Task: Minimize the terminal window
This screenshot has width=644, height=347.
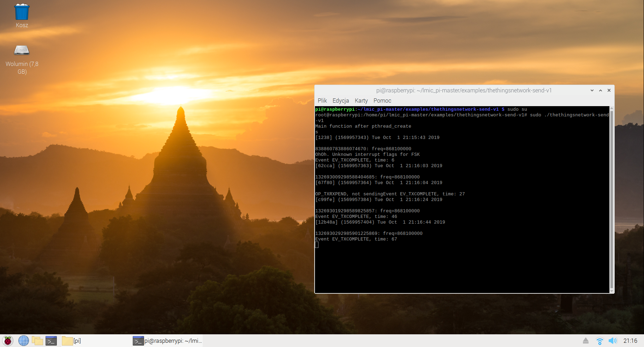Action: (x=592, y=90)
